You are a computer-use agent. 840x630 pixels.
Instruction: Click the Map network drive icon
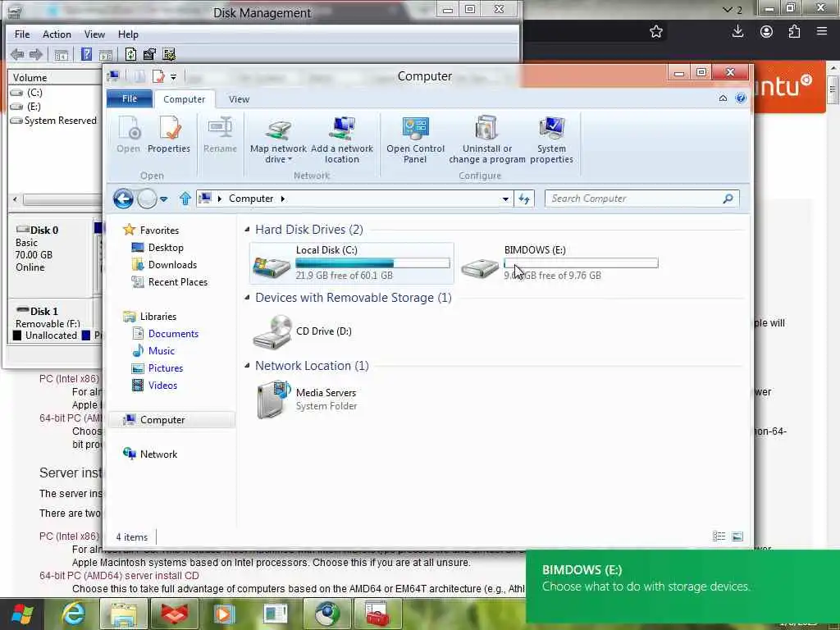[279, 129]
